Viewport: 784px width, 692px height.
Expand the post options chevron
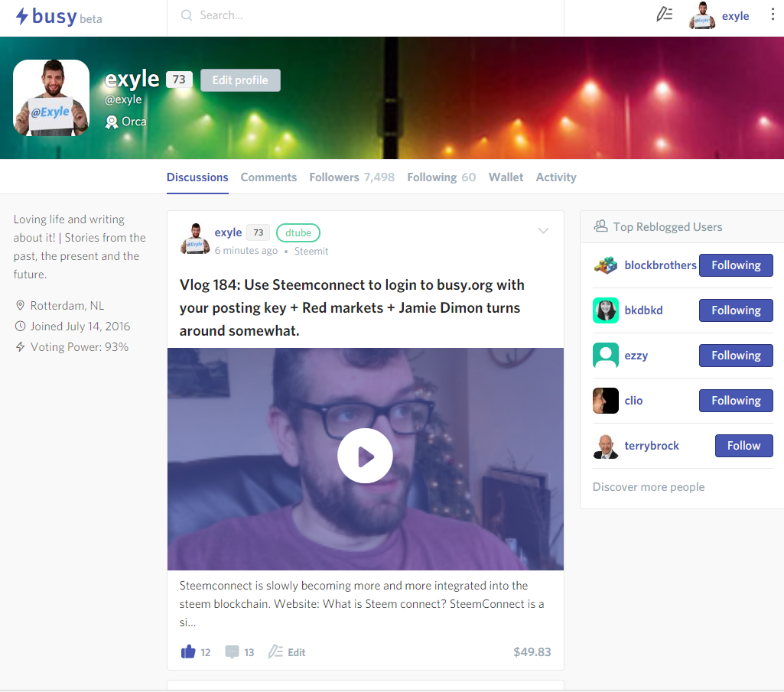(x=544, y=230)
